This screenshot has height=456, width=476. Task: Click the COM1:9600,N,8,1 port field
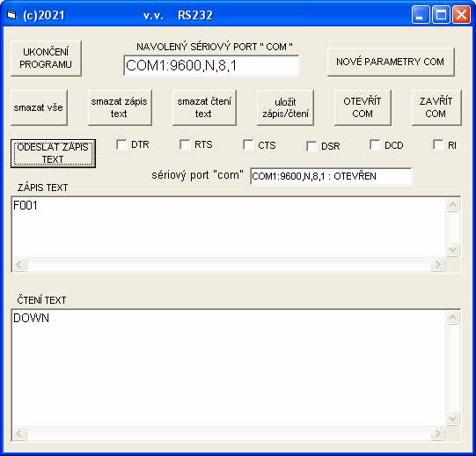point(211,65)
